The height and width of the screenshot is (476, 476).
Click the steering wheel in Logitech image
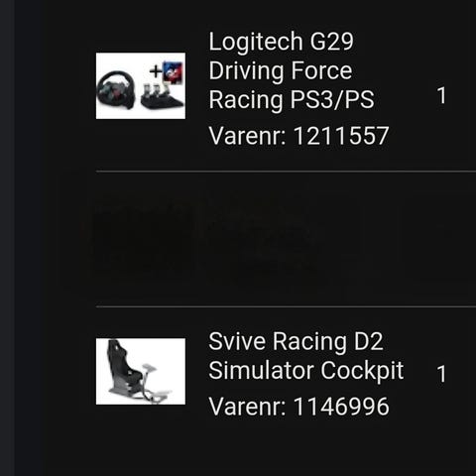point(116,90)
